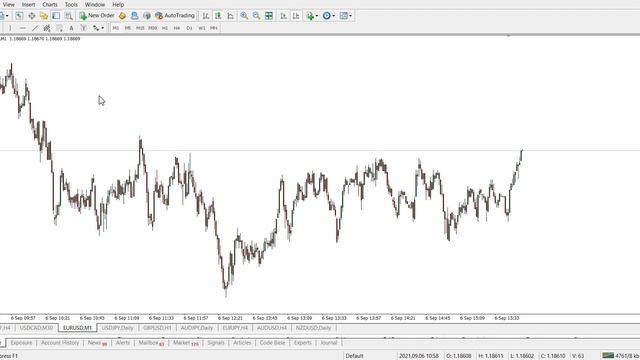
Task: Open the Charts menu
Action: 50,4
